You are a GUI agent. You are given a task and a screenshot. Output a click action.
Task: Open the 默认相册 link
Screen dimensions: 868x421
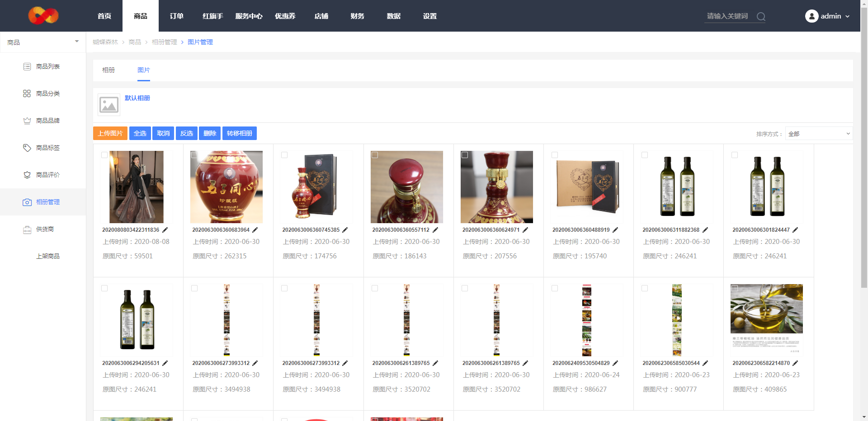pyautogui.click(x=137, y=98)
